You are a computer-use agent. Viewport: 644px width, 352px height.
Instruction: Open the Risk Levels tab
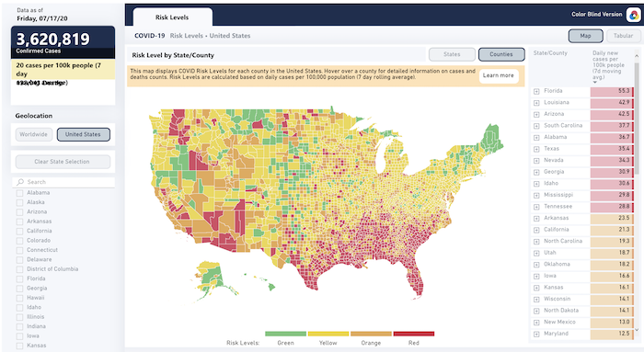click(x=172, y=17)
